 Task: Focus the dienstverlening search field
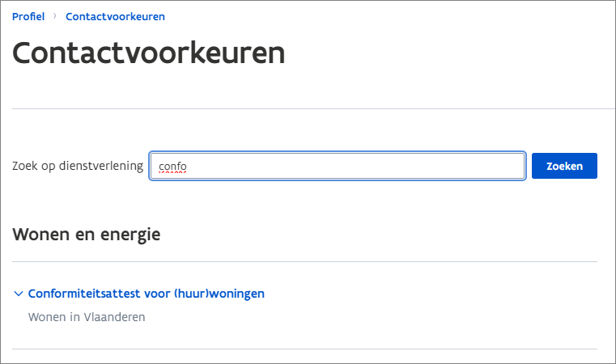[x=338, y=166]
